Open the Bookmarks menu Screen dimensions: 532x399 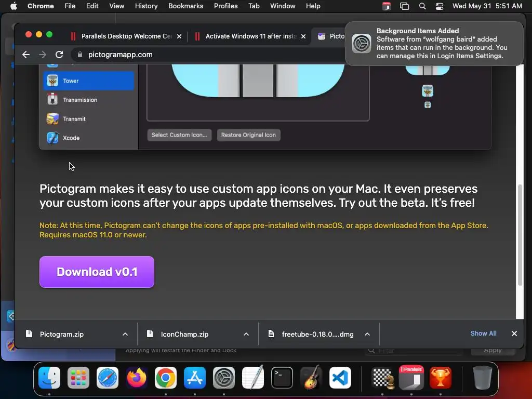point(185,6)
